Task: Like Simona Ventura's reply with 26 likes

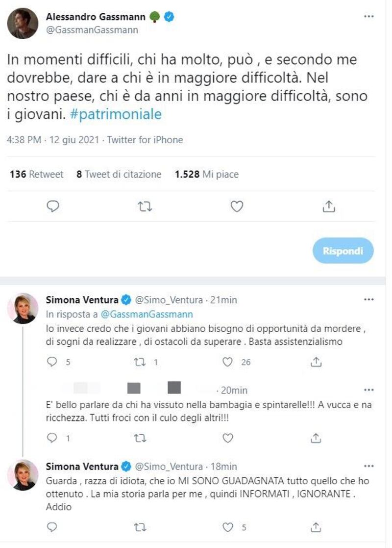Action: pyautogui.click(x=227, y=362)
